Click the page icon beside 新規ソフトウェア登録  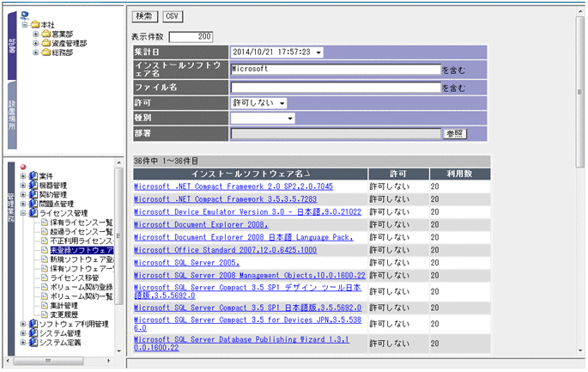point(45,259)
